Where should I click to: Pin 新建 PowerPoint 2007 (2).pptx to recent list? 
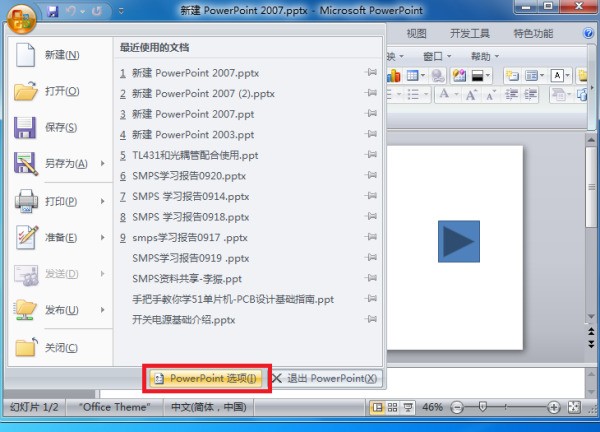point(371,93)
